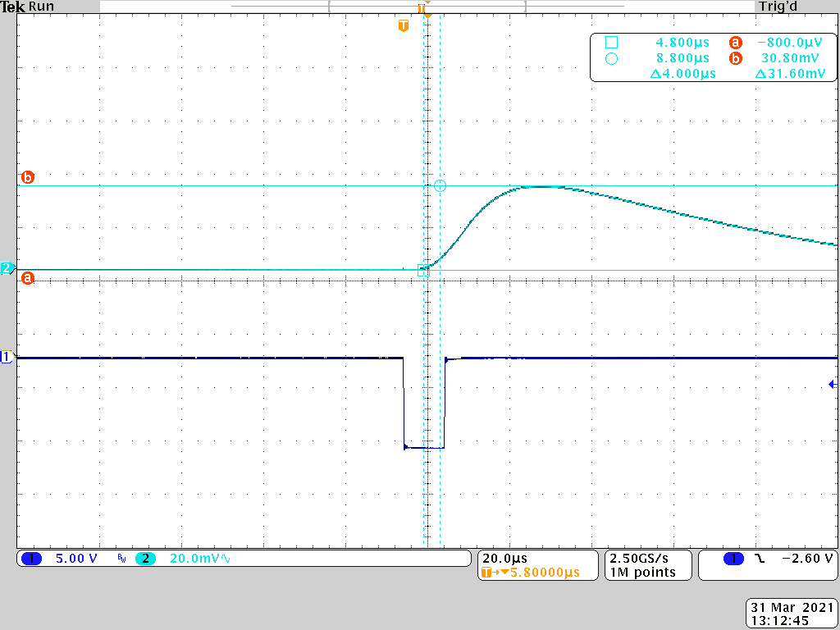Click the trigger level arrow on right edge
Image resolution: width=840 pixels, height=630 pixels.
coord(833,384)
